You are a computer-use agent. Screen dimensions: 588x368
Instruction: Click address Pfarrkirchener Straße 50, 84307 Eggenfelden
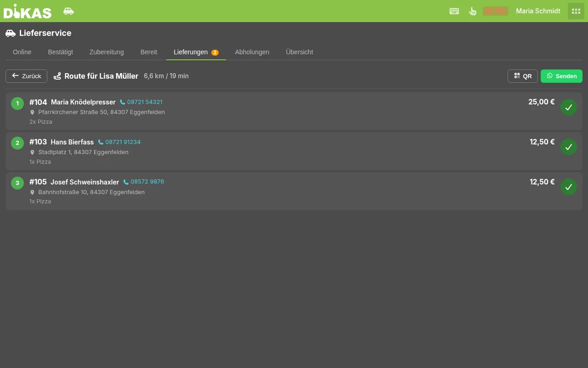coord(102,112)
